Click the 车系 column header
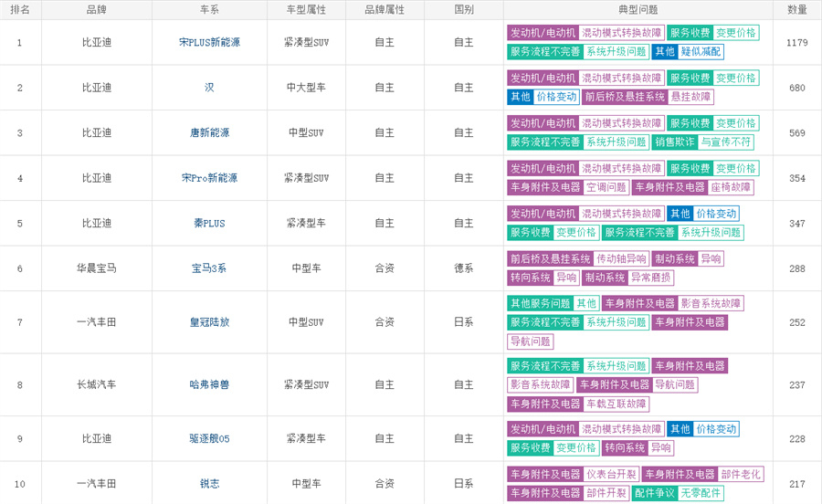The image size is (822, 504). pyautogui.click(x=209, y=9)
